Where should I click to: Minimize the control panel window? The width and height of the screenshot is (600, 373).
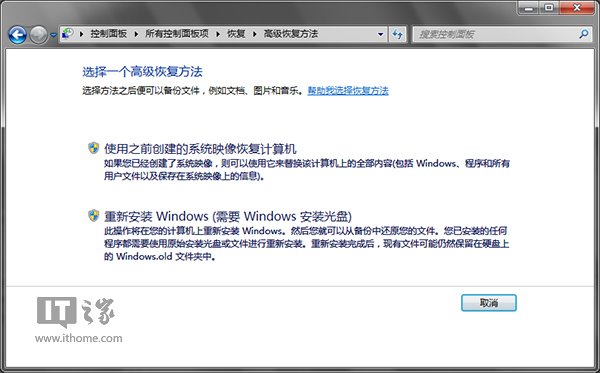tap(529, 8)
